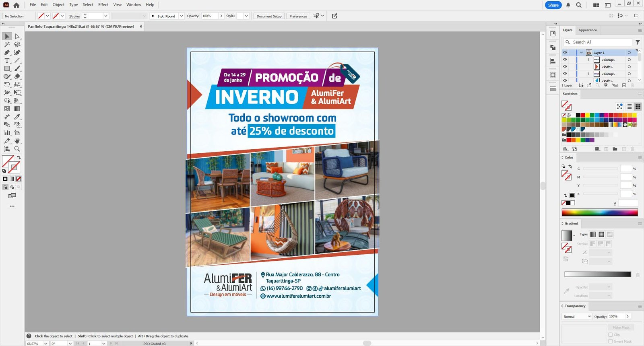Open the Object menu
644x346 pixels.
58,5
